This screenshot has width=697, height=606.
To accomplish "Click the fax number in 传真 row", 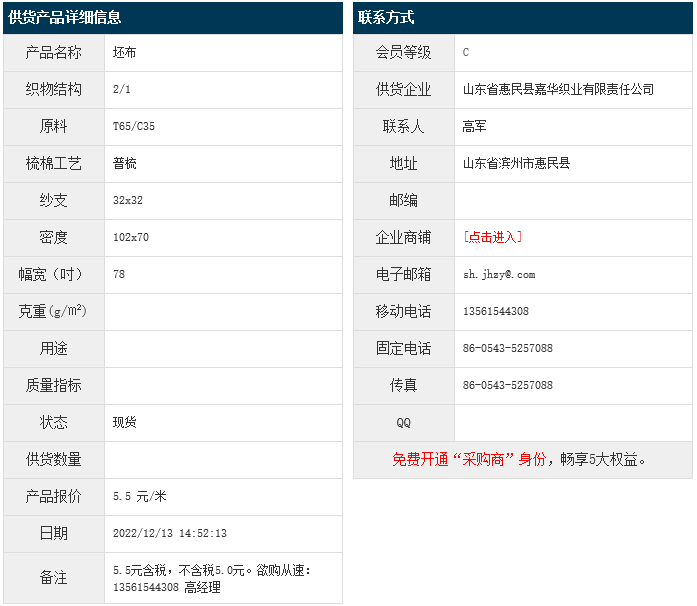I will pyautogui.click(x=507, y=385).
